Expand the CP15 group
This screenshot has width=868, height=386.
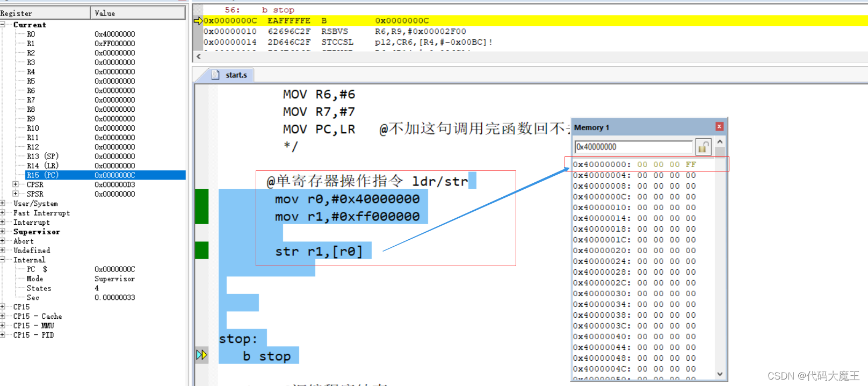tap(3, 307)
